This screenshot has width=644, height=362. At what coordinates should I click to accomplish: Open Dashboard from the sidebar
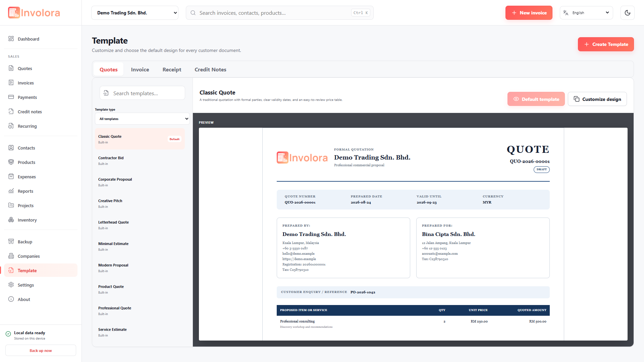41,39
